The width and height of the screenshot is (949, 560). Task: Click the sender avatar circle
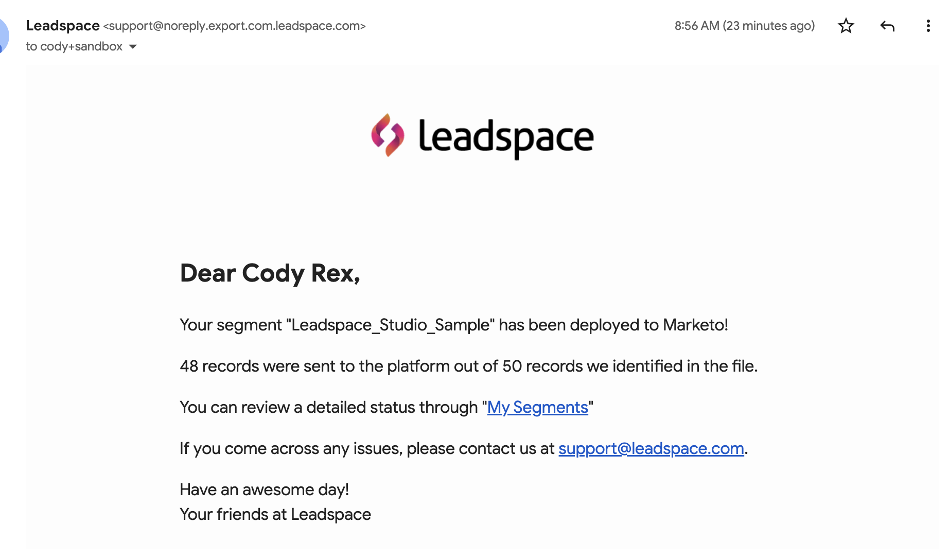(x=3, y=35)
